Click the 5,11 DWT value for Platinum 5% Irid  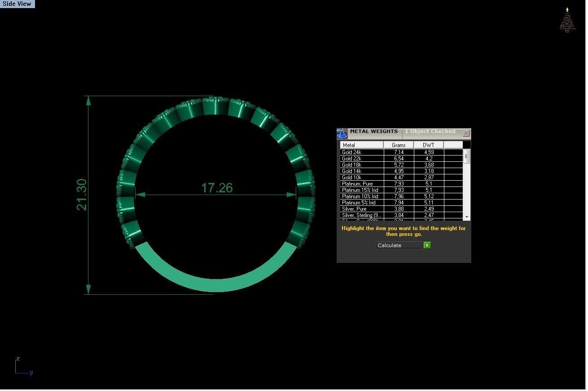click(x=429, y=203)
